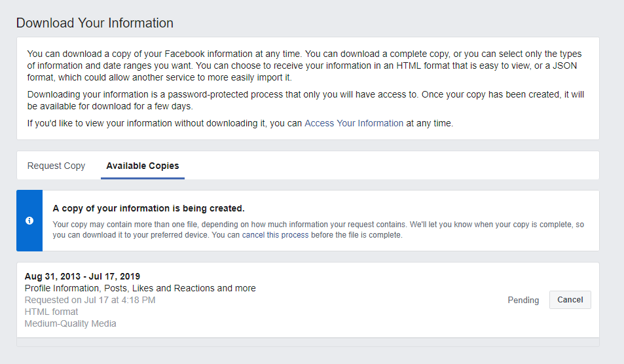The image size is (624, 364).
Task: Open the Access Your Information link
Action: tap(354, 123)
